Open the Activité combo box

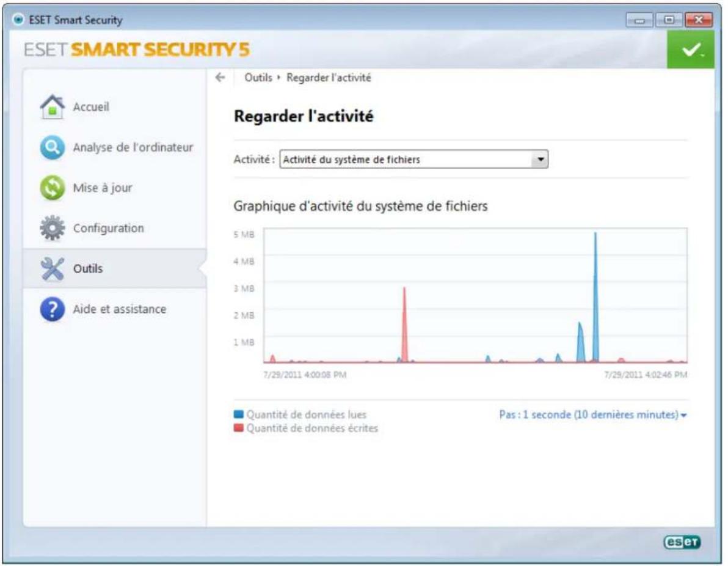click(x=413, y=160)
